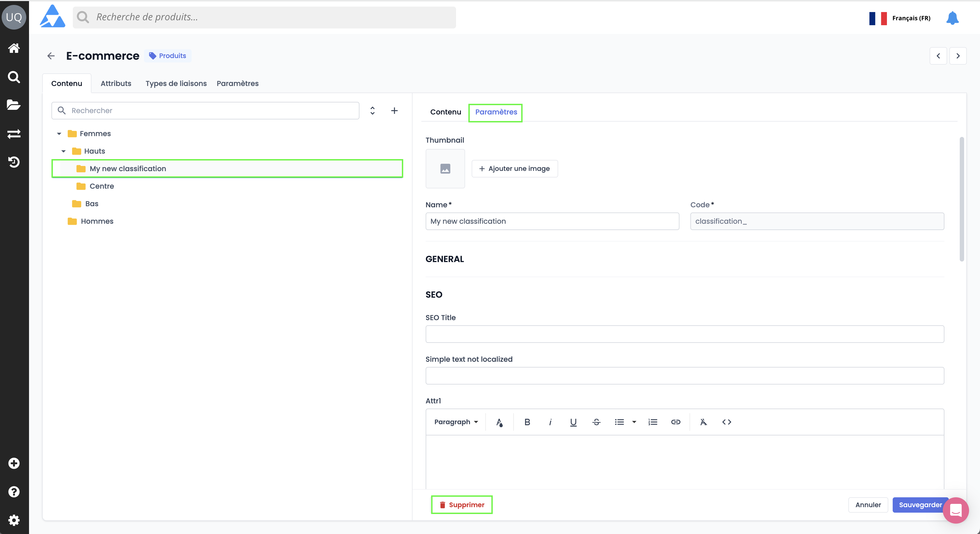Collapse the Femmes tree node
This screenshot has height=534, width=980.
point(59,134)
